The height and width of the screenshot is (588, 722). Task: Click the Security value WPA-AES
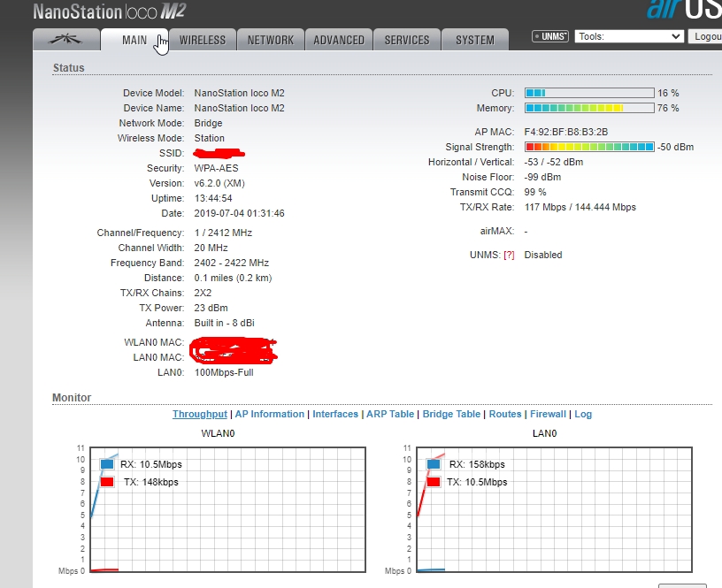[x=216, y=168]
